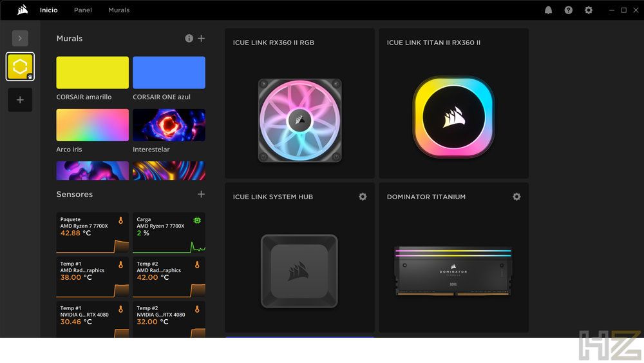Open the help question mark icon
The height and width of the screenshot is (363, 644).
coord(569,10)
